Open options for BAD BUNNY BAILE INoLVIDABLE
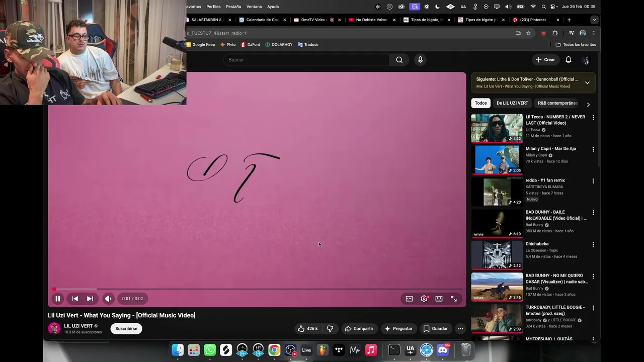Viewport: 644px width, 362px height. (593, 213)
